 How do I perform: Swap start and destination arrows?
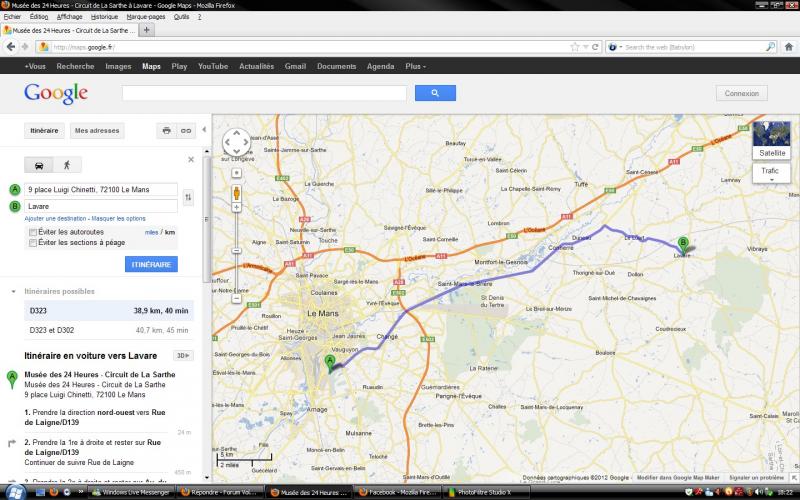[188, 197]
